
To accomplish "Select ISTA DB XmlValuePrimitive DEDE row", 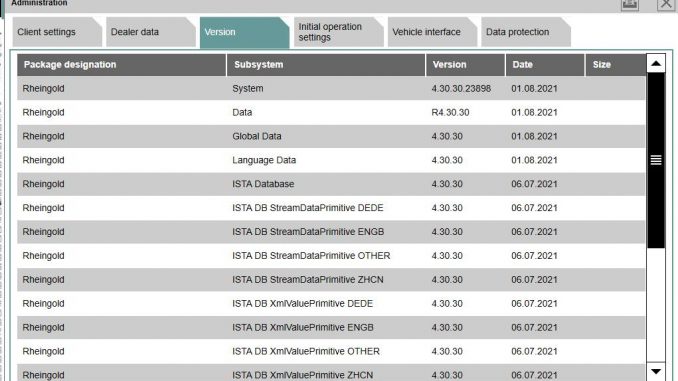I will (331, 304).
